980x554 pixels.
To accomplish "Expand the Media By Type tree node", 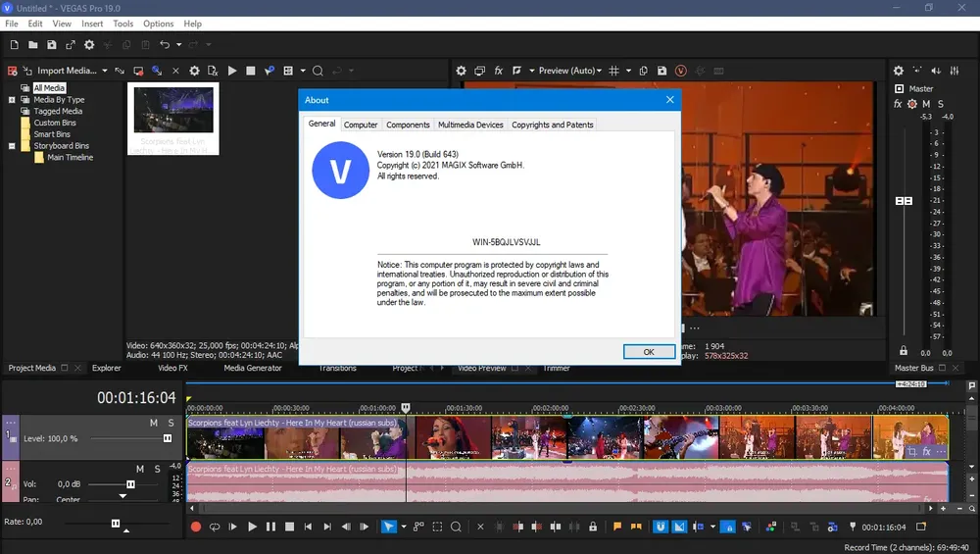I will click(x=12, y=100).
